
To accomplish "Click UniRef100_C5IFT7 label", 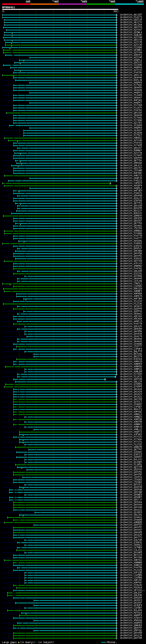I will pos(131,346).
